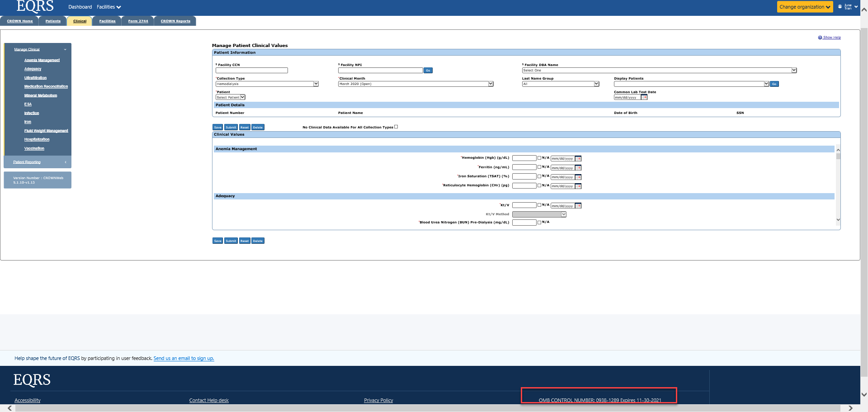The width and height of the screenshot is (868, 412).
Task: Open the Kt/V date calendar picker
Action: click(578, 206)
